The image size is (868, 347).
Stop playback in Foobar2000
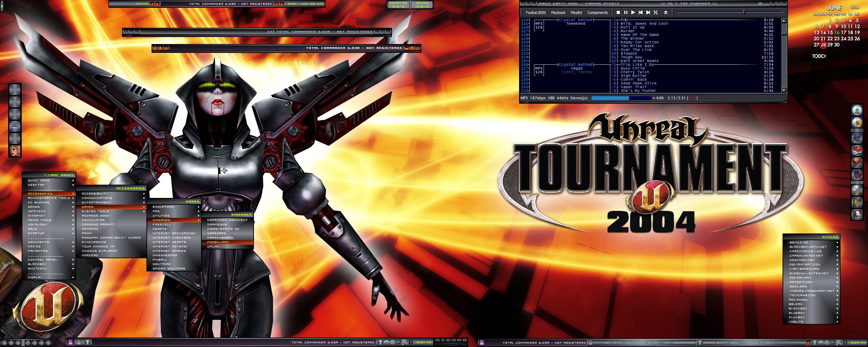click(x=618, y=13)
